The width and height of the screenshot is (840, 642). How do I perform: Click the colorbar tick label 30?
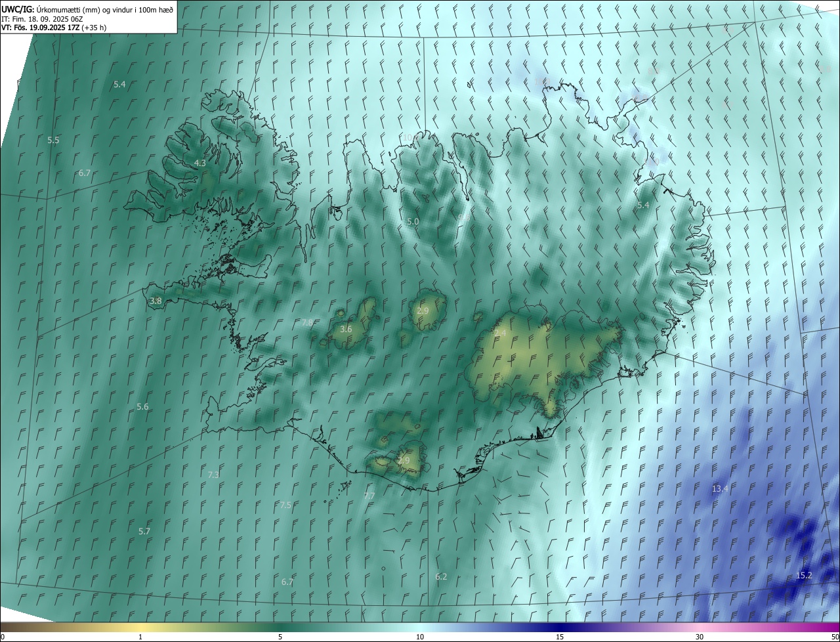pos(700,637)
